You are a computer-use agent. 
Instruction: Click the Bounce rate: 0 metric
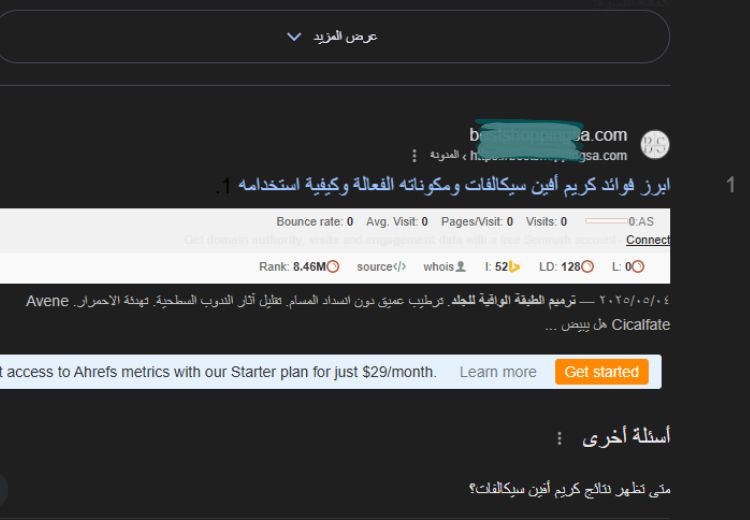[x=314, y=221]
